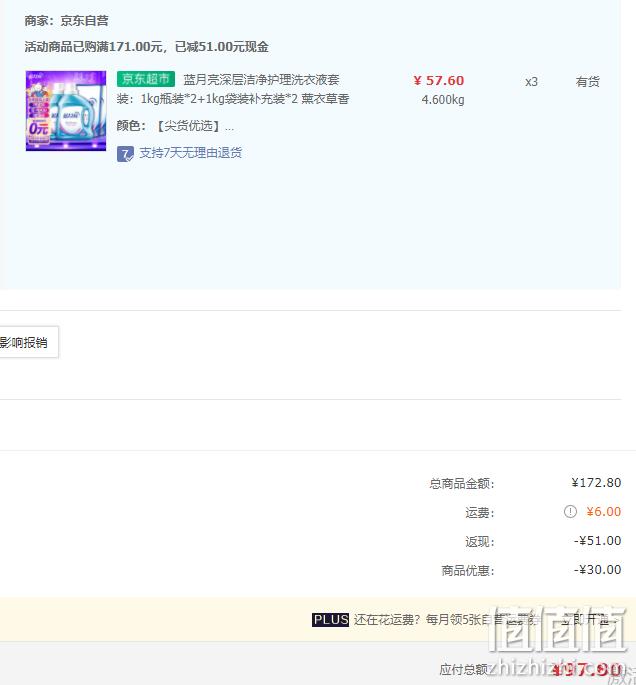Select the stock status 有货
The width and height of the screenshot is (636, 685).
588,82
